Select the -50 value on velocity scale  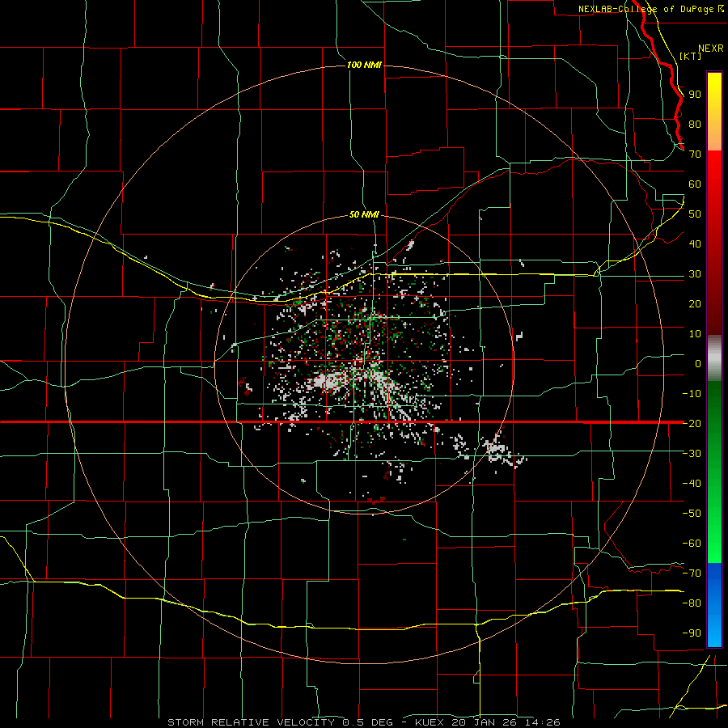point(692,513)
